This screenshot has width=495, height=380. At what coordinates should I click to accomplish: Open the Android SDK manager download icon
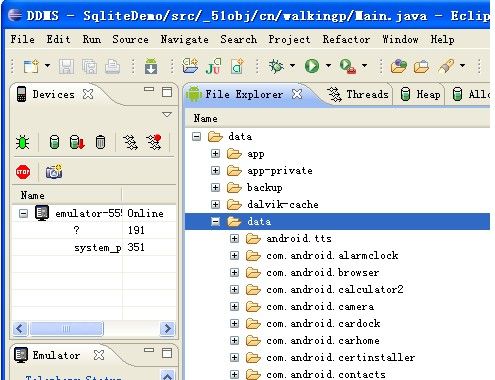coord(151,66)
